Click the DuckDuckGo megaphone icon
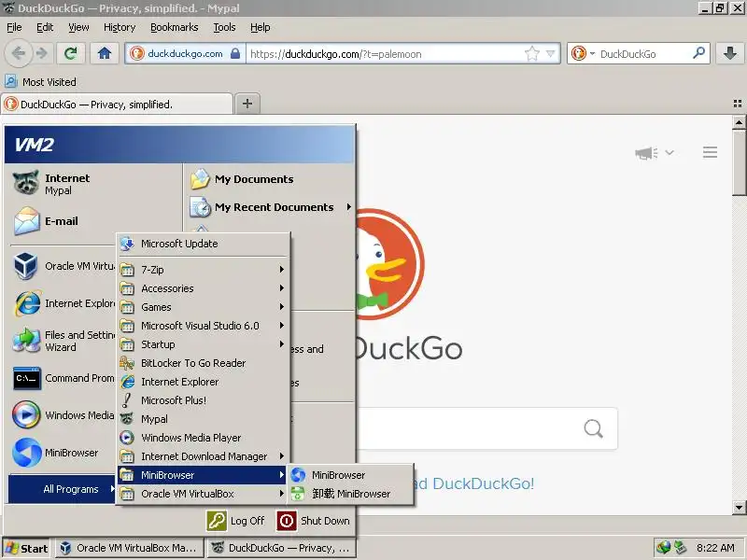 pos(646,153)
